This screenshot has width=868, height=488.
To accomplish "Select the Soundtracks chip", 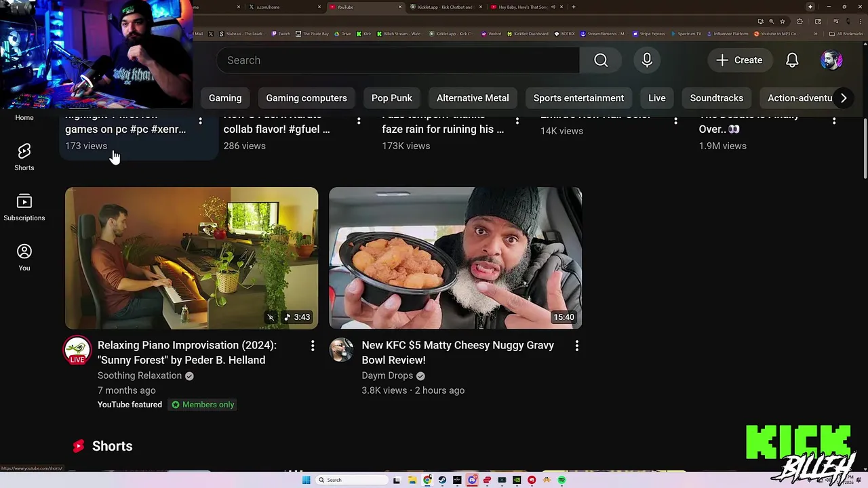I will (x=717, y=98).
